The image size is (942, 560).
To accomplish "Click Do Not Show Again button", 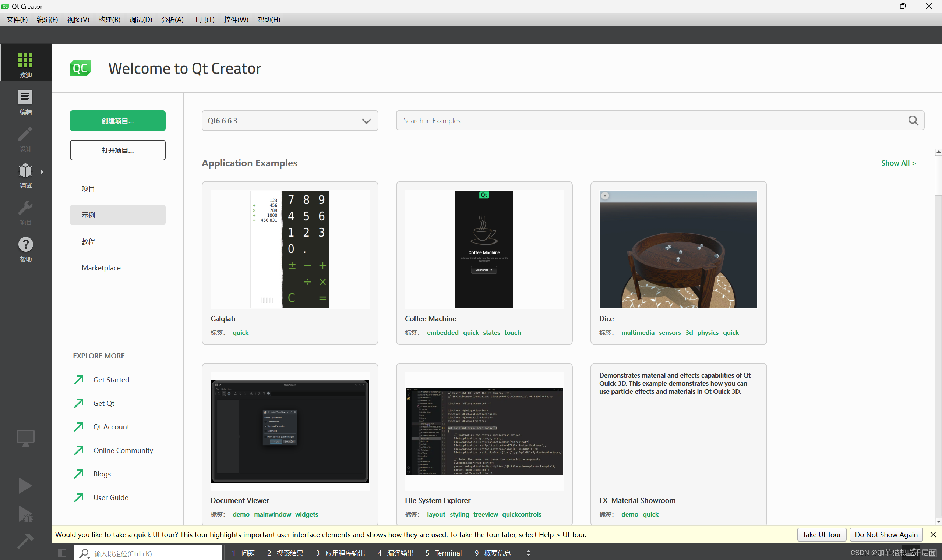I will point(886,534).
